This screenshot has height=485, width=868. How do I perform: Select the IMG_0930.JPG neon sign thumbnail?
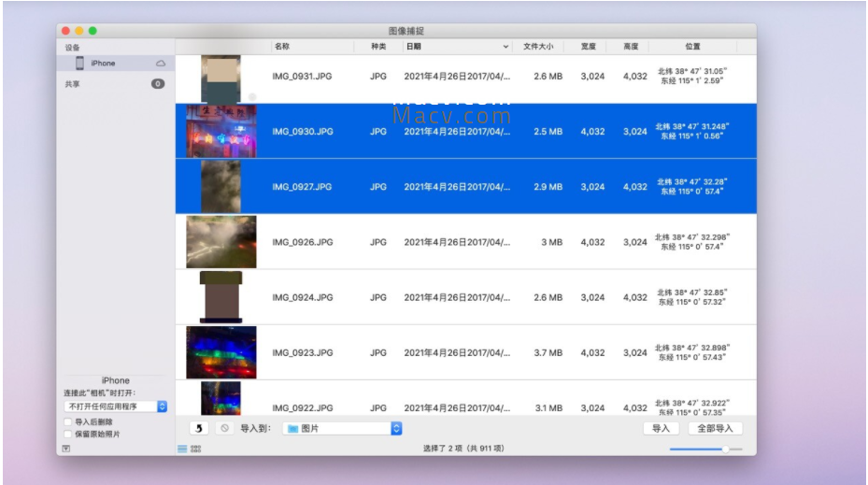pyautogui.click(x=221, y=131)
